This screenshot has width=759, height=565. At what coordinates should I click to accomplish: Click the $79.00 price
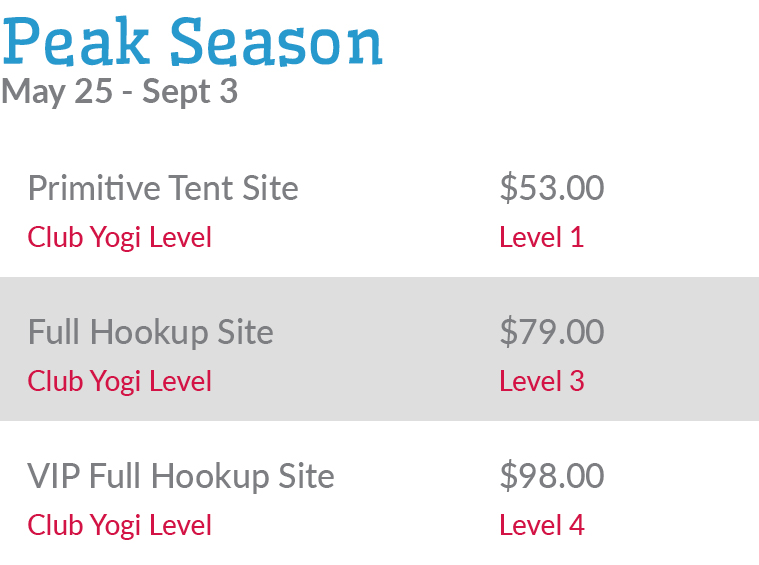552,332
